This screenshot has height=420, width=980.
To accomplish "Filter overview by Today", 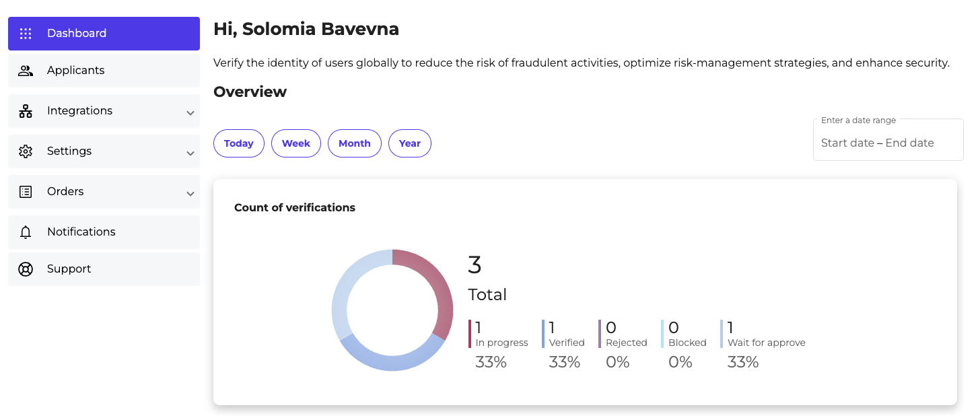I will (239, 143).
